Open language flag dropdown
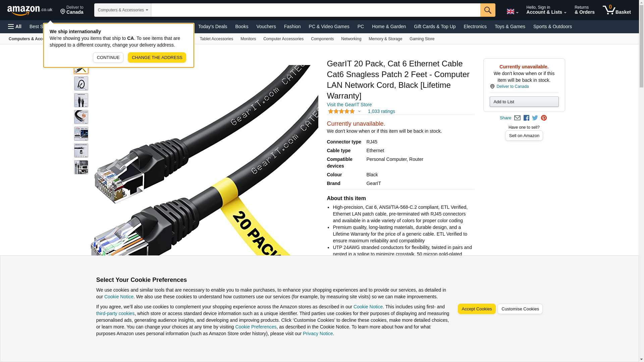This screenshot has height=362, width=644. point(512,12)
